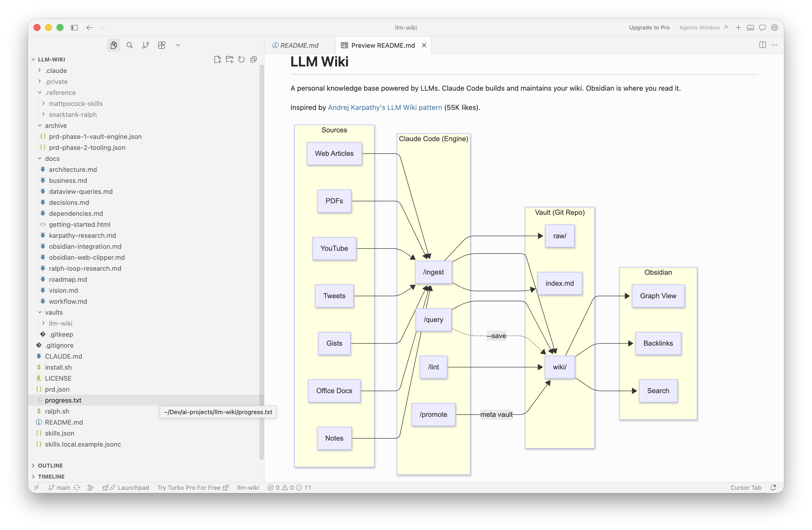The image size is (812, 530).
Task: Open the errors and warnings indicator
Action: 289,487
